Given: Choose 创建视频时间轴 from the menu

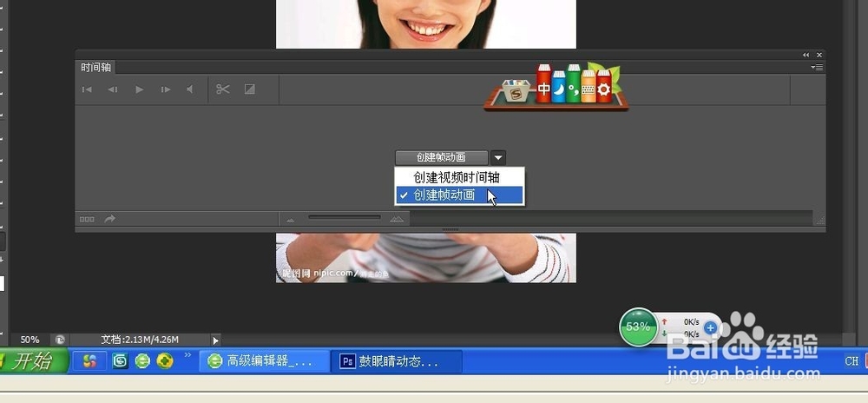Looking at the screenshot, I should click(459, 177).
